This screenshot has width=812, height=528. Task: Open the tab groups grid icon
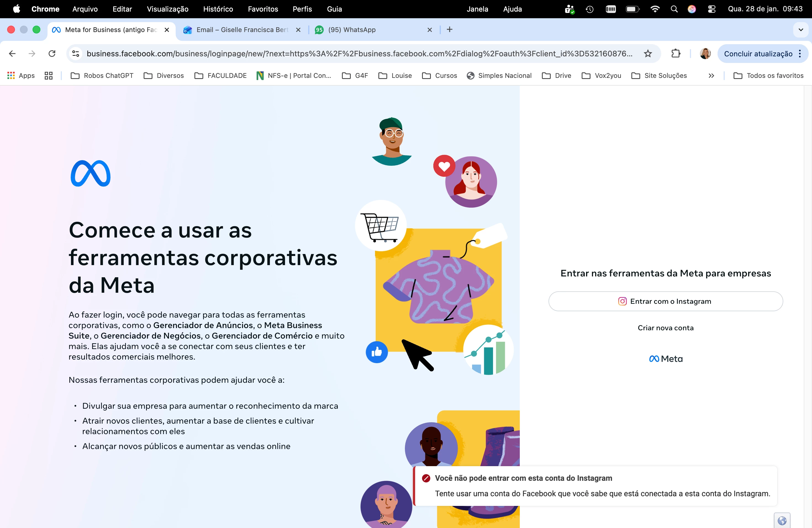tap(48, 76)
